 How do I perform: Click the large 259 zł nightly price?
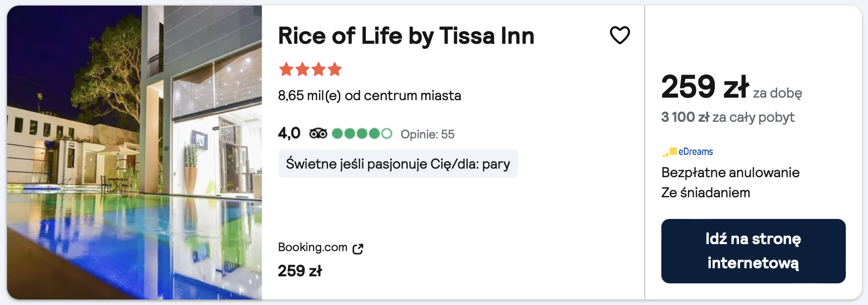coord(705,87)
